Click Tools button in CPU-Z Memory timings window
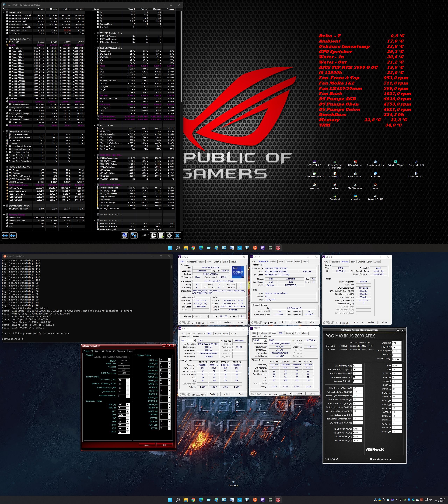 pyautogui.click(x=356, y=323)
